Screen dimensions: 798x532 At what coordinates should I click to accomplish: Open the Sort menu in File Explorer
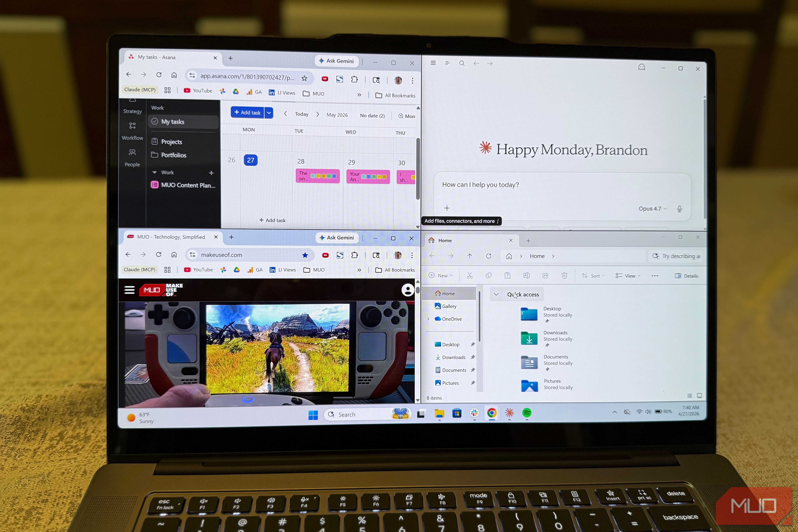[x=593, y=276]
